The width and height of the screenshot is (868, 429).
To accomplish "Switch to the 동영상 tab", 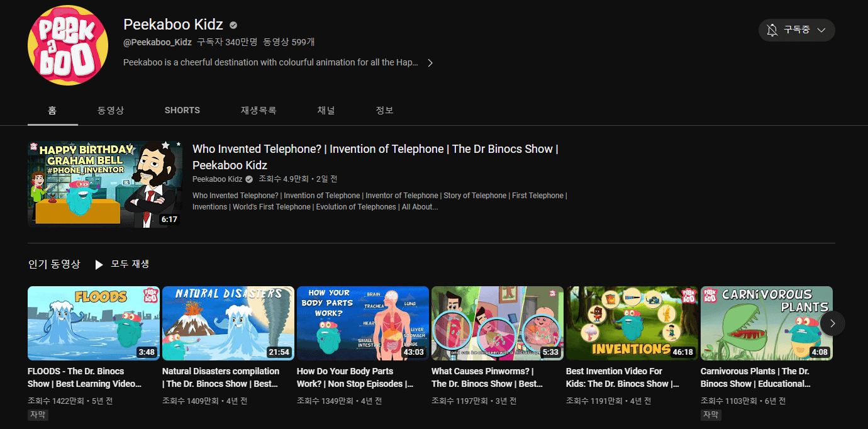I will point(111,110).
